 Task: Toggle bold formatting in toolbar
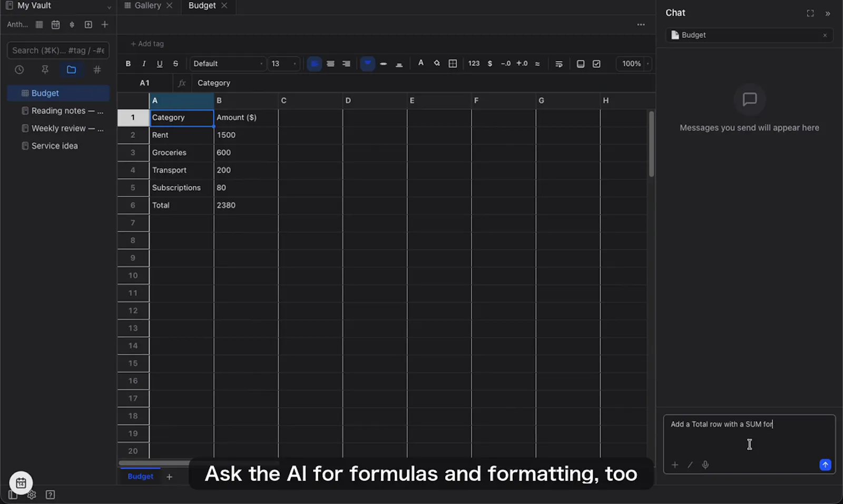click(x=128, y=64)
